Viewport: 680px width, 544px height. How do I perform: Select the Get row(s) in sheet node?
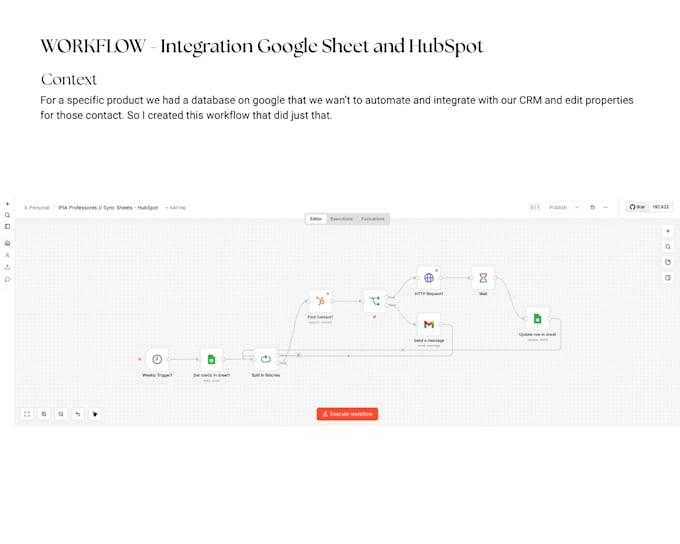[211, 359]
